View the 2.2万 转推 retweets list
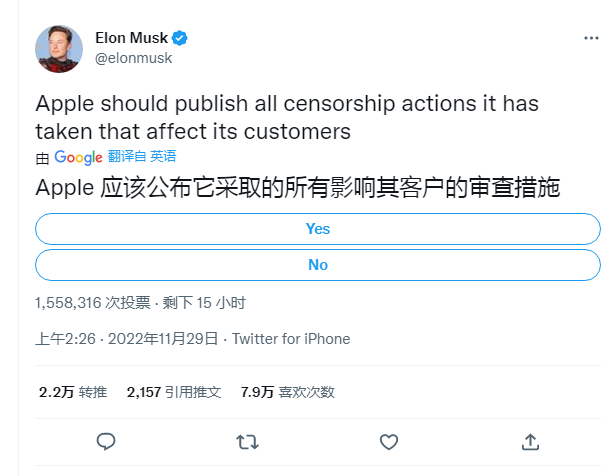The width and height of the screenshot is (616, 476). [72, 392]
